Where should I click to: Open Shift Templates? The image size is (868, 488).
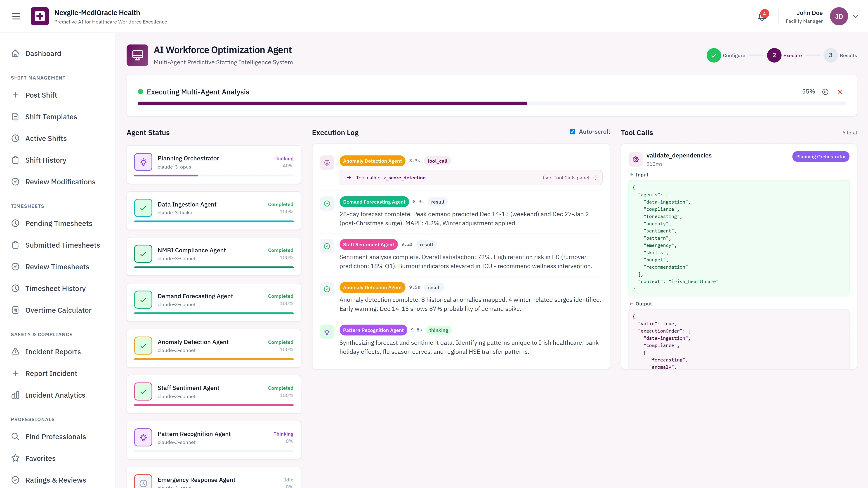click(x=51, y=117)
